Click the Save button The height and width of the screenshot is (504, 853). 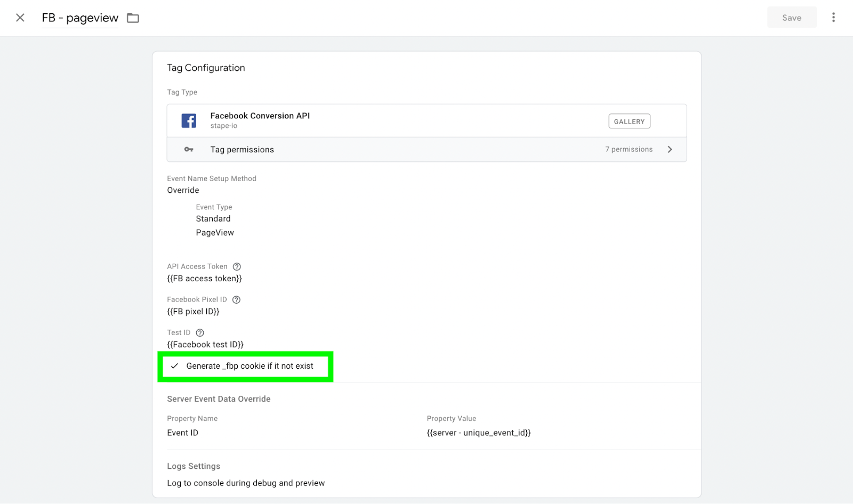(792, 18)
